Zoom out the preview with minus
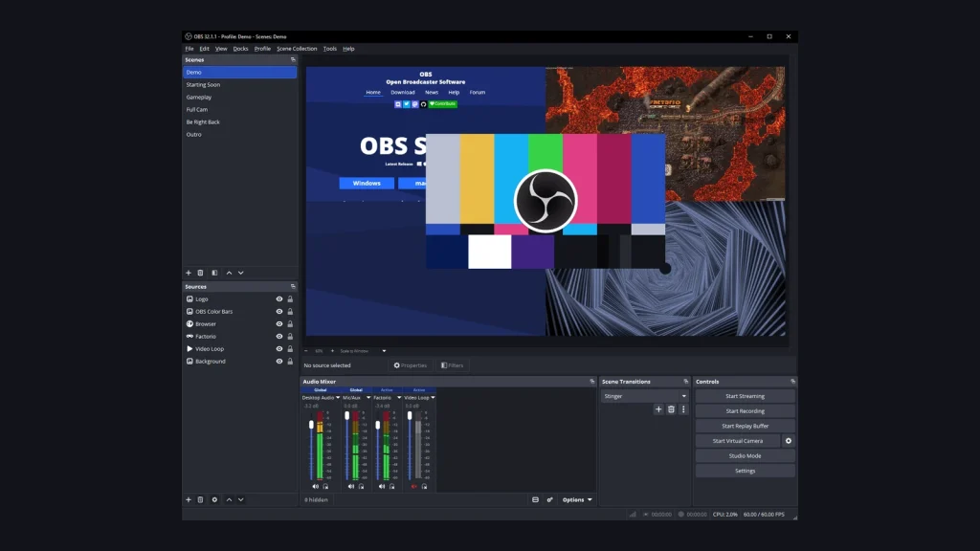Image resolution: width=980 pixels, height=551 pixels. coord(305,351)
